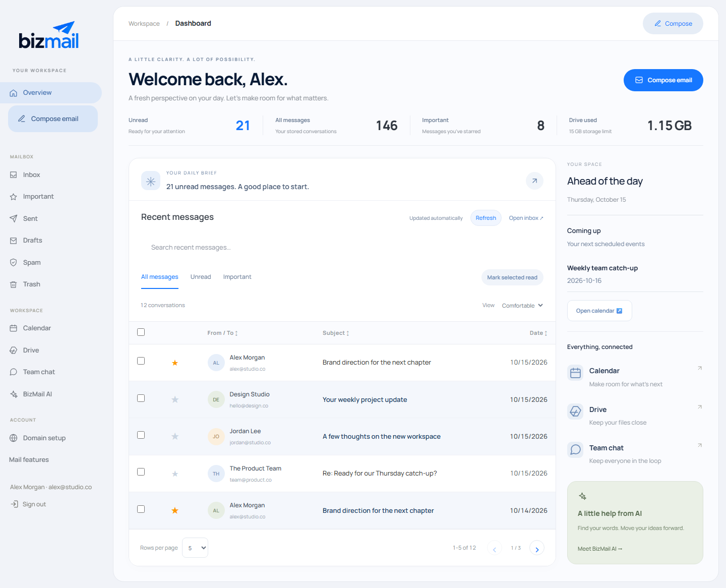Check the 10/15/2026 Alex Morgan message checkbox
Viewport: 726px width, 588px height.
pyautogui.click(x=141, y=361)
